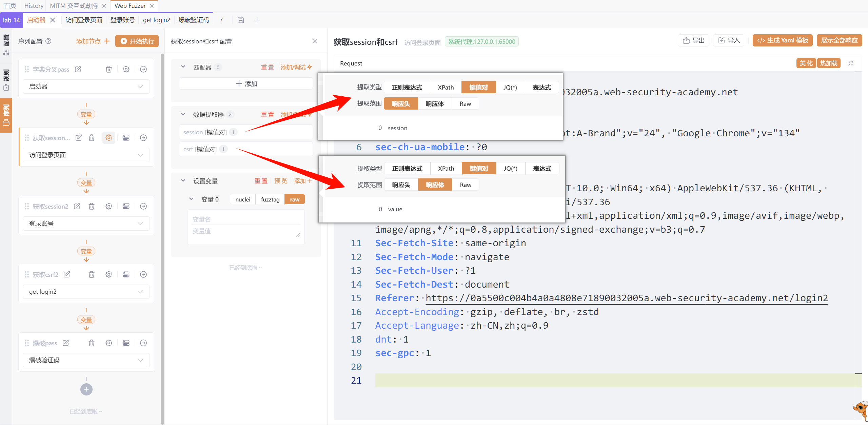Open settings gear for 获取session2 node
The image size is (868, 425).
109,206
